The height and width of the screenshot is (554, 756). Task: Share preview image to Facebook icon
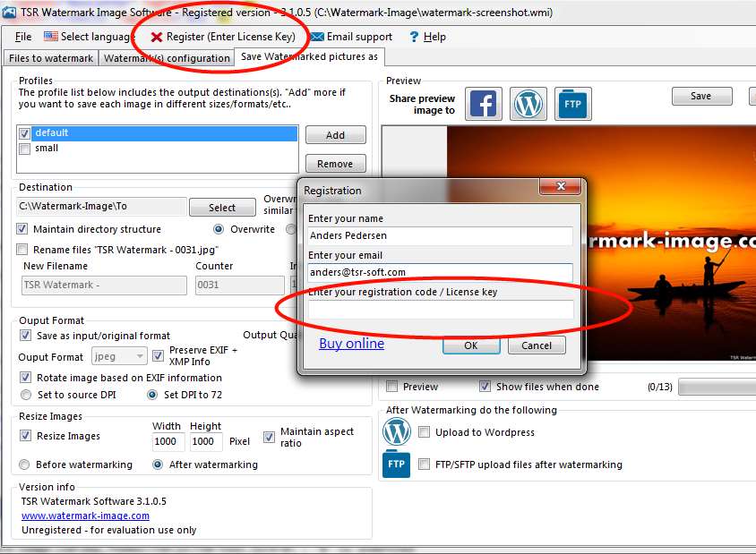click(x=483, y=104)
